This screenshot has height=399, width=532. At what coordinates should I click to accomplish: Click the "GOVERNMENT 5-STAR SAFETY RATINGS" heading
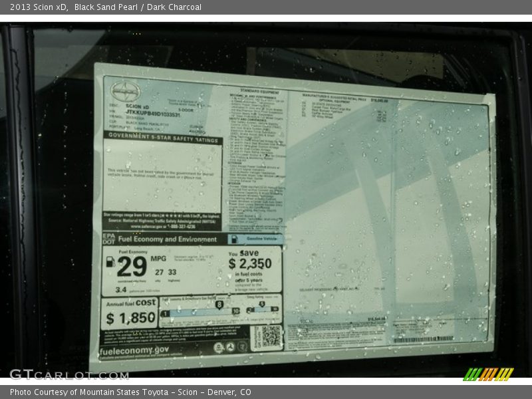pyautogui.click(x=163, y=138)
